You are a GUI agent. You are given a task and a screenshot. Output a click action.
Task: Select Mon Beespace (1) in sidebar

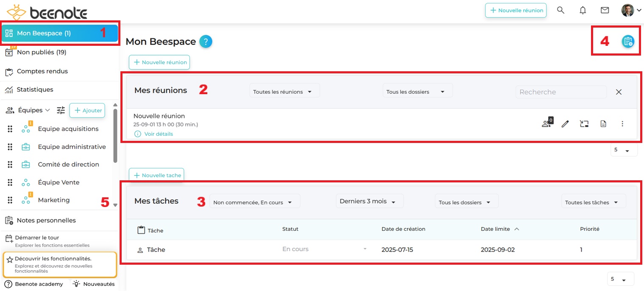(60, 33)
